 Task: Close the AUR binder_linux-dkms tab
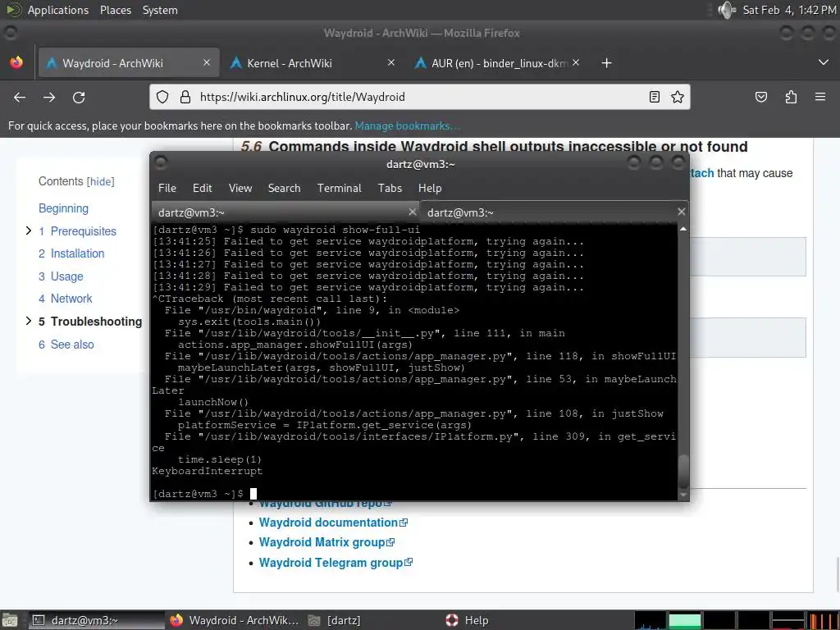click(x=576, y=62)
